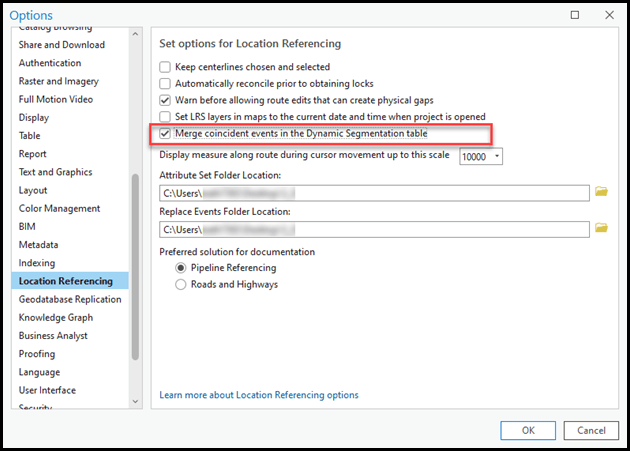Enable Set LRS layers to current date

pos(166,117)
